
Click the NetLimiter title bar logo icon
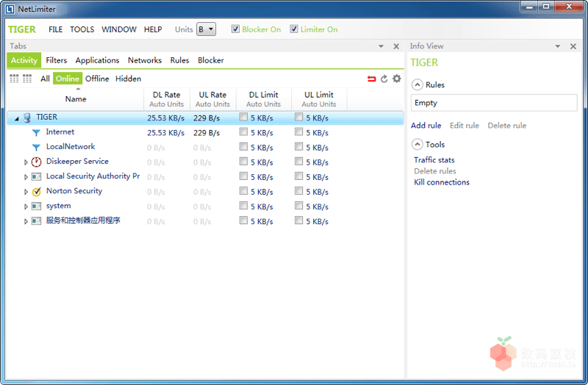10,9
